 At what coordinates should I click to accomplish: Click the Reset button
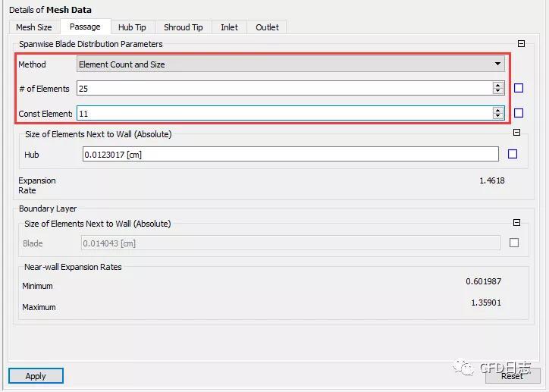click(x=513, y=376)
